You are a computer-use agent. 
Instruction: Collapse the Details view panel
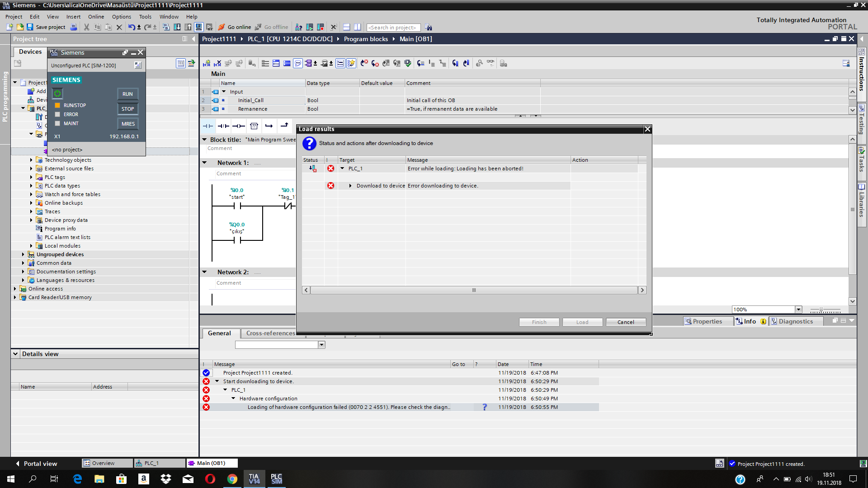click(15, 354)
